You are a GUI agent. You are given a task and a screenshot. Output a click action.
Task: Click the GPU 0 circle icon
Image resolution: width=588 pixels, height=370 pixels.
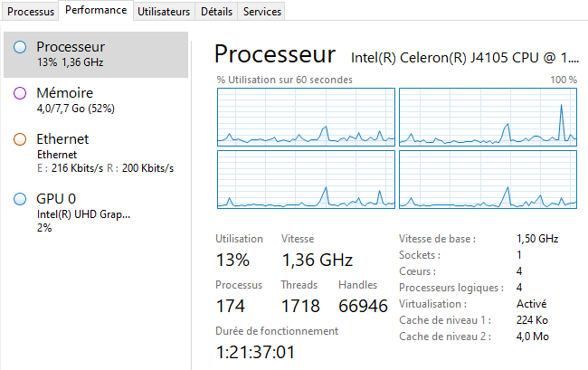[20, 199]
